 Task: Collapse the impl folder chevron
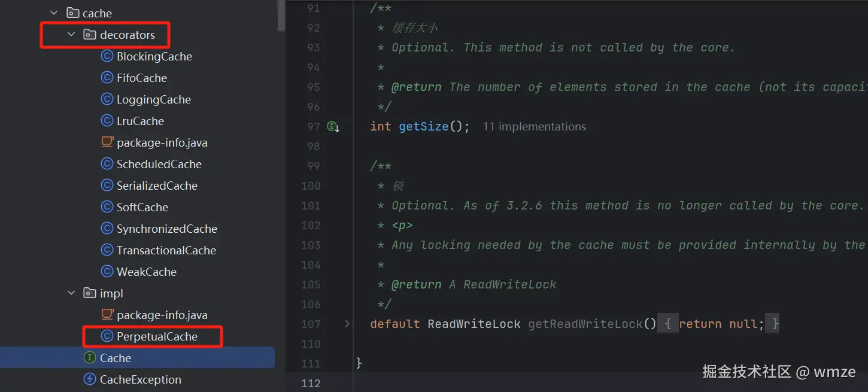71,293
